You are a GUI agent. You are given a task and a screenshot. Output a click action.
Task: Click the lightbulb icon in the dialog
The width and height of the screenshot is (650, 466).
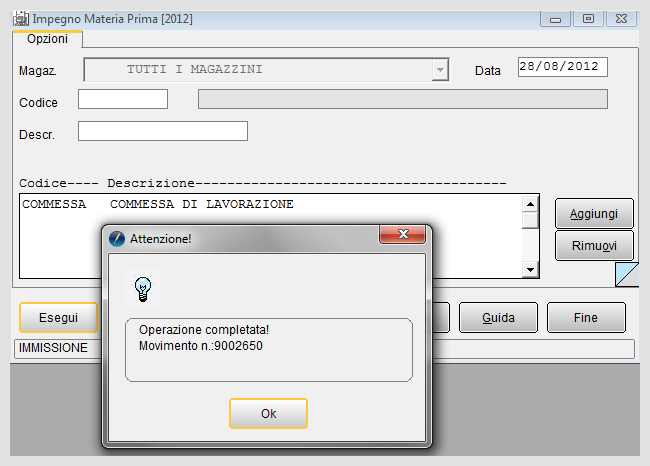[143, 289]
